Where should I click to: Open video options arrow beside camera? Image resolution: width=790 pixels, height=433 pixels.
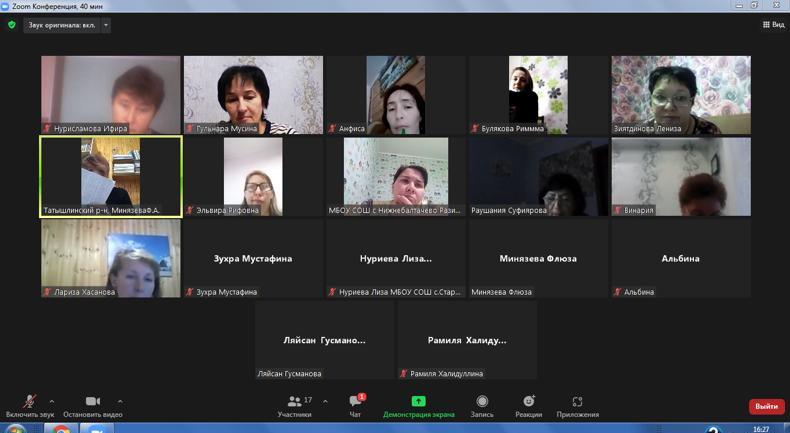[x=120, y=402]
